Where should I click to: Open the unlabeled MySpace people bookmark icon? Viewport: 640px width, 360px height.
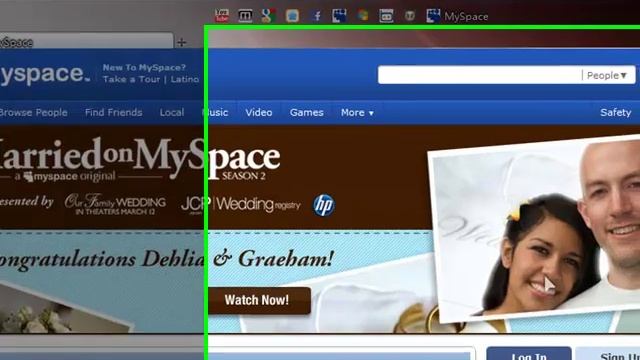(x=339, y=16)
